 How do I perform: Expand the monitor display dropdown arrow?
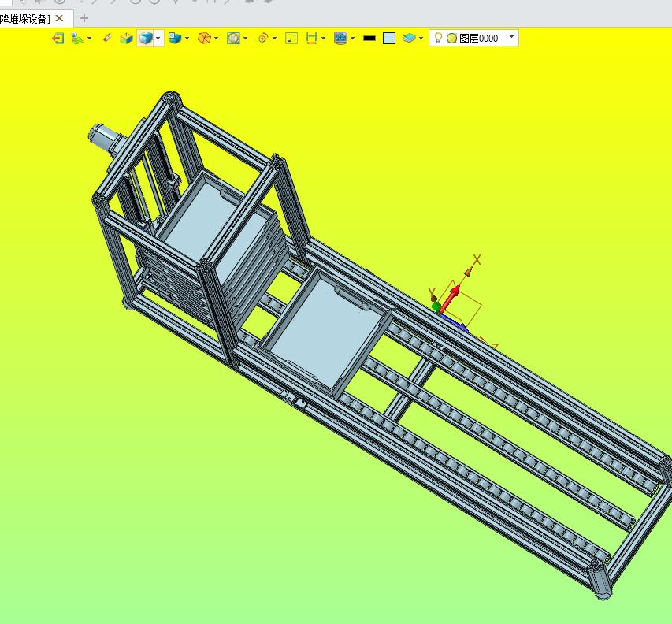coord(352,38)
